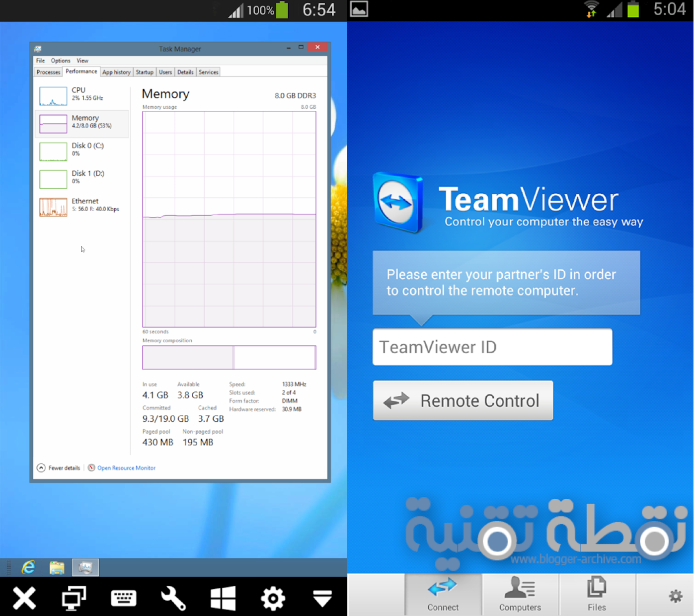Collapse view with Fewer details
The image size is (694, 616).
click(x=58, y=468)
